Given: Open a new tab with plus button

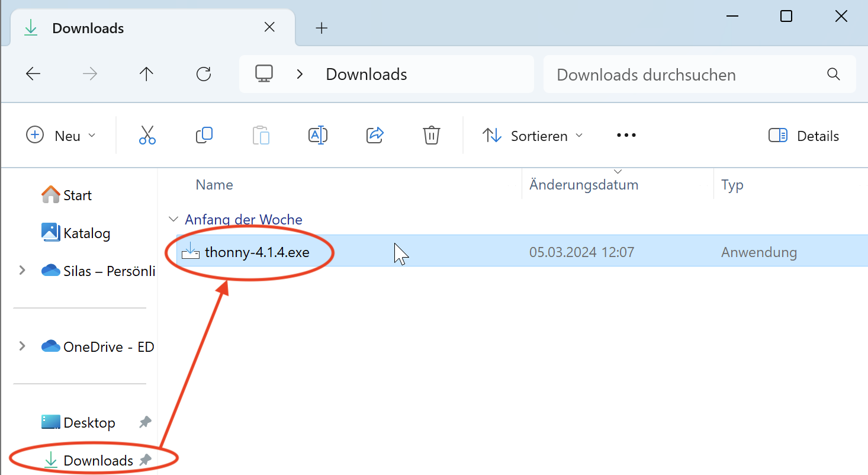Looking at the screenshot, I should pyautogui.click(x=322, y=28).
